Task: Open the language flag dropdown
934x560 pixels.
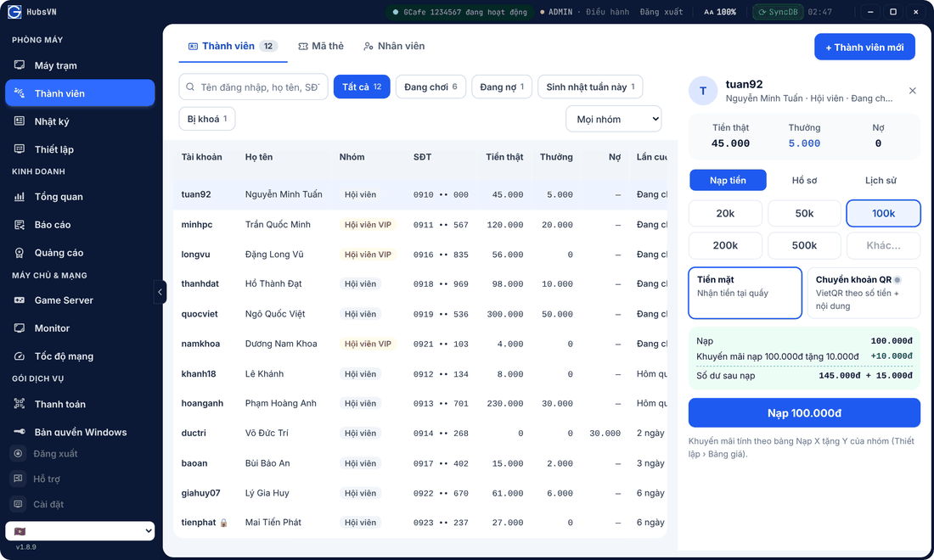Action: 80,531
